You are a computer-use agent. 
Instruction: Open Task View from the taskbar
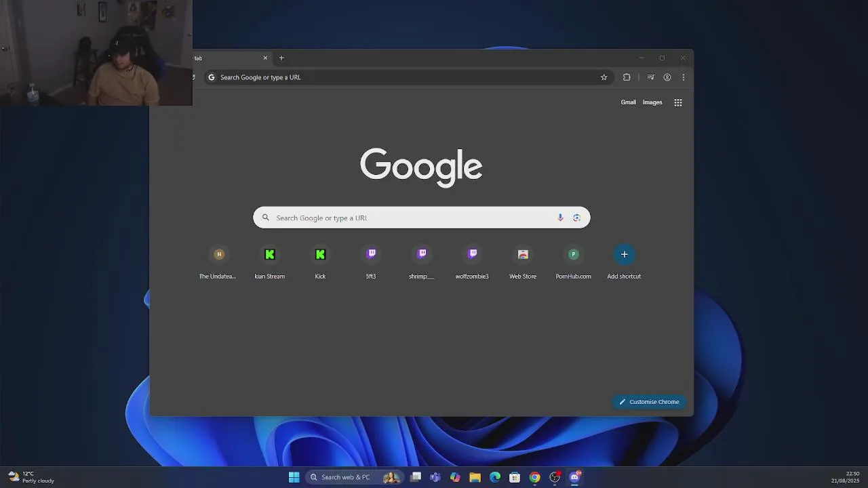coord(416,477)
